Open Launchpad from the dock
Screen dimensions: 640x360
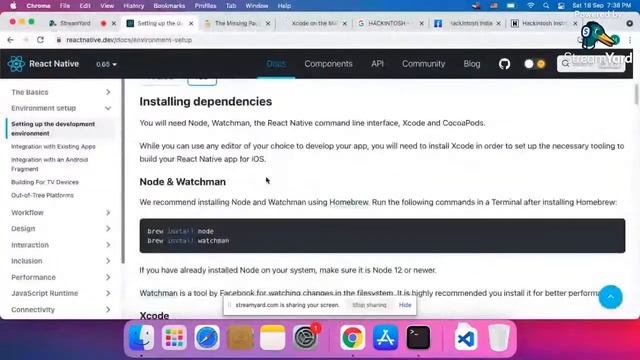point(174,338)
